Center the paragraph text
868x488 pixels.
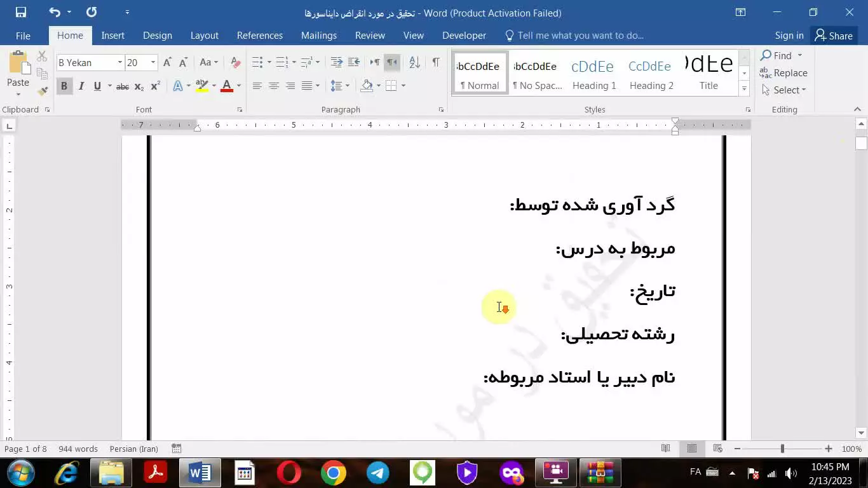click(273, 86)
